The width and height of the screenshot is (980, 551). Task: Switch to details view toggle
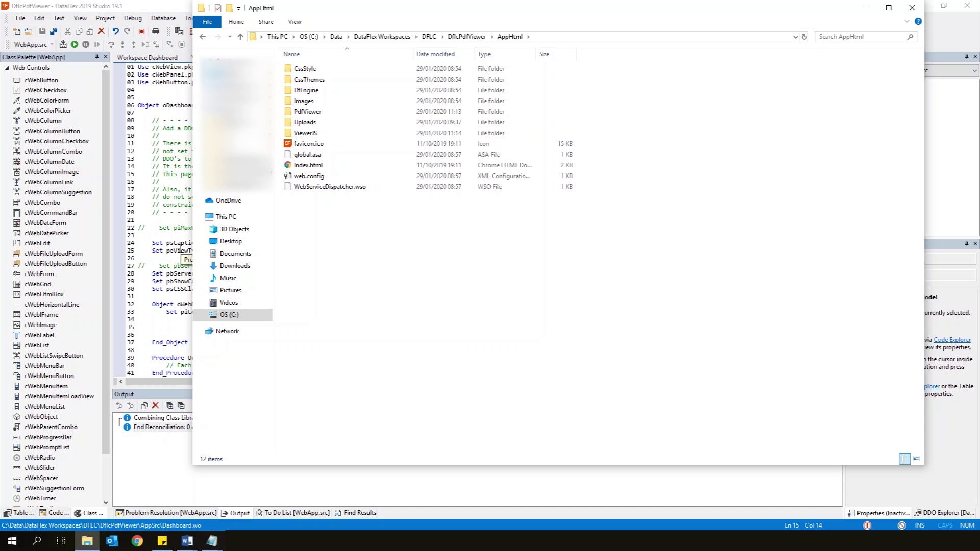click(x=904, y=459)
